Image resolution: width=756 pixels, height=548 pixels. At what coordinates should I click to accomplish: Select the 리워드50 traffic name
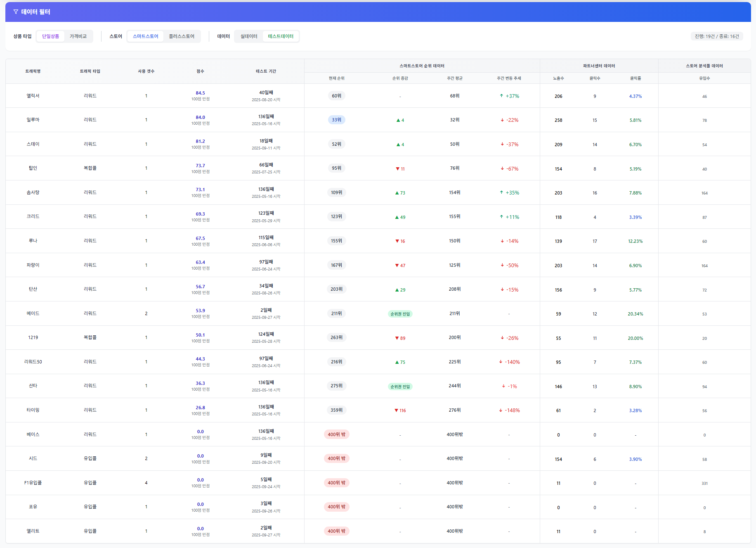33,362
